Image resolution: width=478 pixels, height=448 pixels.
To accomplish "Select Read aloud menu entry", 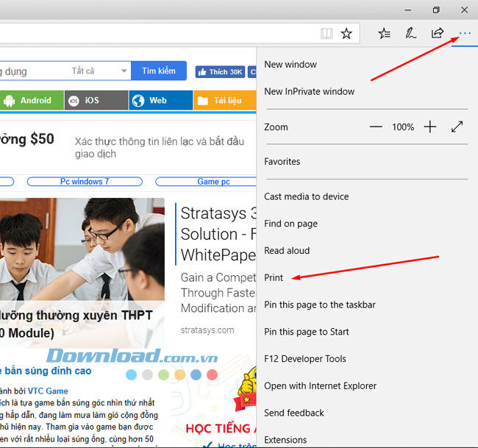I will click(287, 251).
